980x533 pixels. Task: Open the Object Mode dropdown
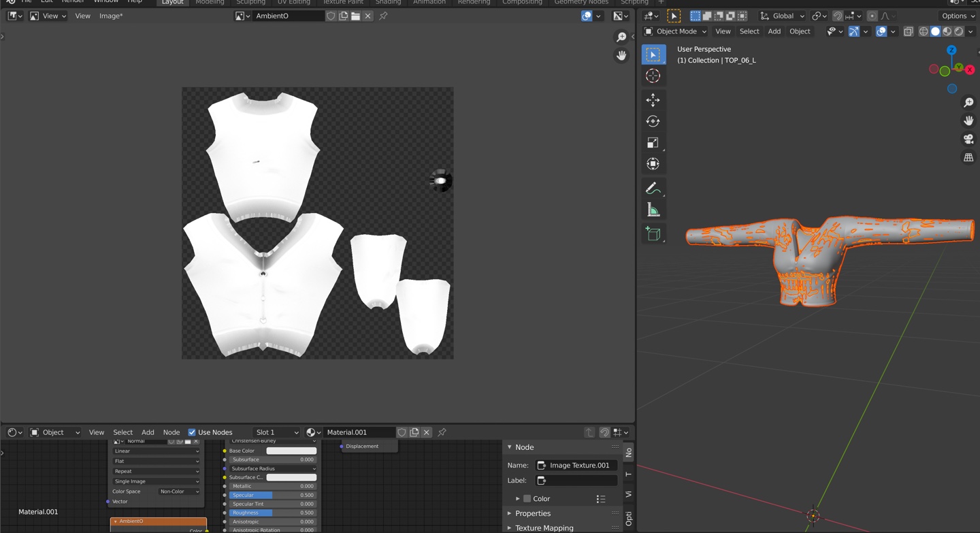click(x=675, y=31)
